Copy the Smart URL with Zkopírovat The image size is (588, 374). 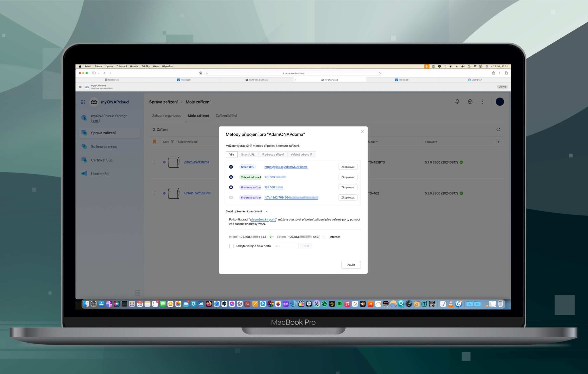(348, 167)
